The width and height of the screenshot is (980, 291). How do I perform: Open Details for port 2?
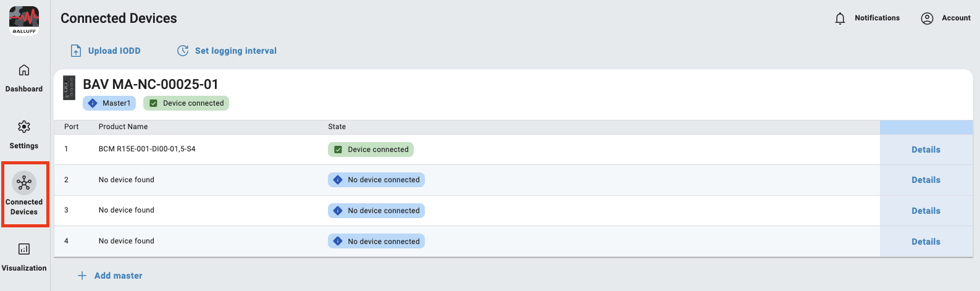[x=926, y=180]
